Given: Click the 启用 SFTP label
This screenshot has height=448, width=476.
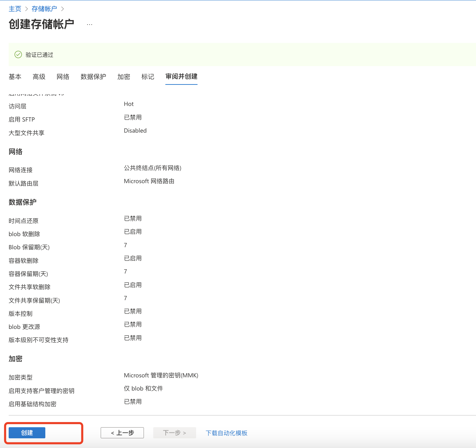Looking at the screenshot, I should coord(22,119).
